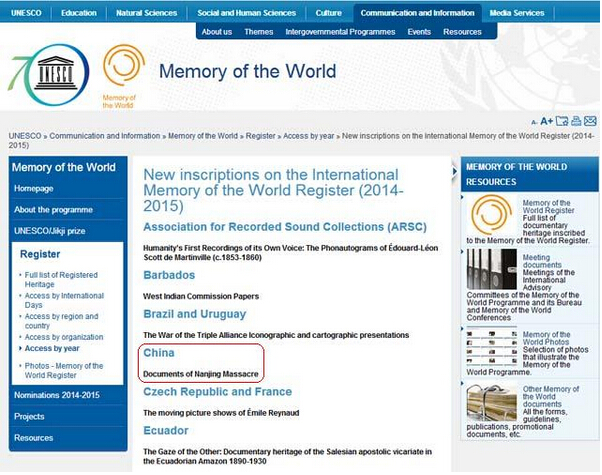The width and height of the screenshot is (602, 475).
Task: Click New inscriptions page title heading
Action: click(273, 190)
